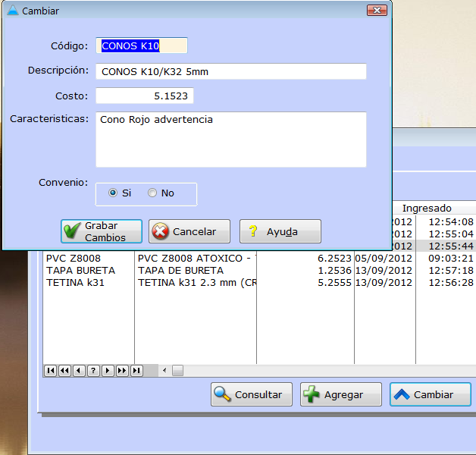Jump to first record in navigator
476x455 pixels.
click(50, 371)
